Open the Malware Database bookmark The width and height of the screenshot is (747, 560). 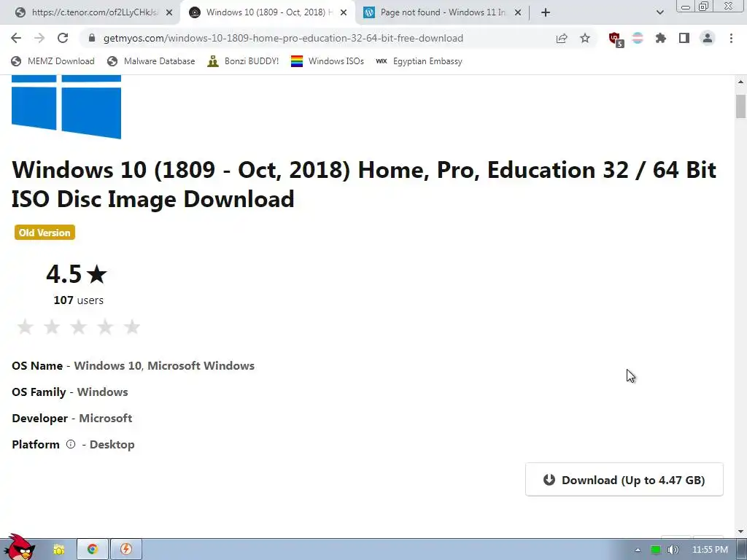(152, 61)
